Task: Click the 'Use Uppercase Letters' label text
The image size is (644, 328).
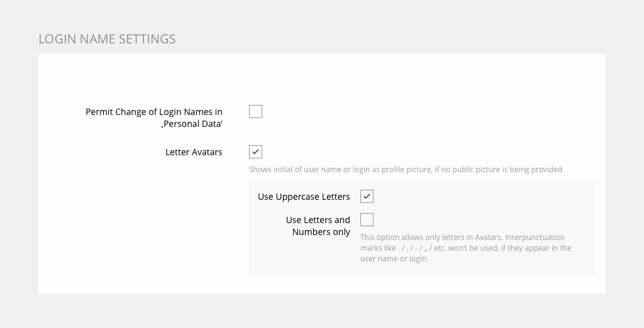Action: pos(304,197)
